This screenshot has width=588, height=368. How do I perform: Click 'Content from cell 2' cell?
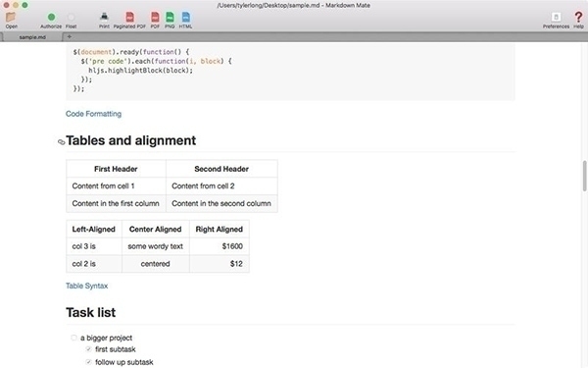[221, 185]
